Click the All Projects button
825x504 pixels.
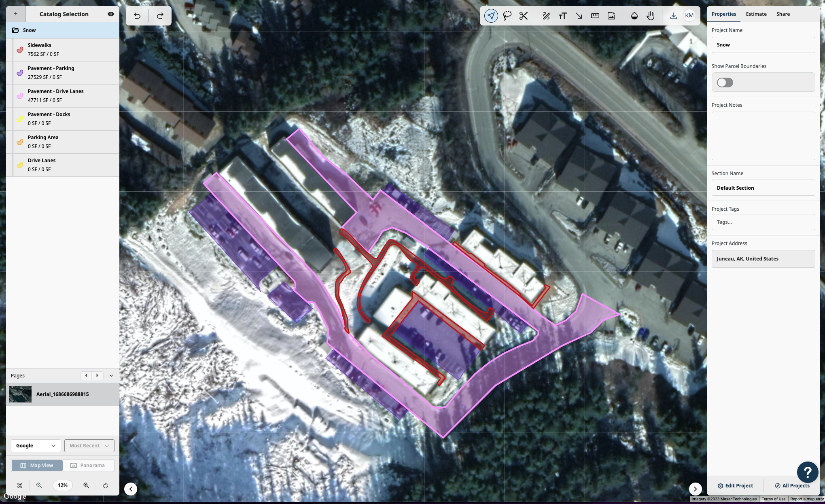[x=792, y=486]
